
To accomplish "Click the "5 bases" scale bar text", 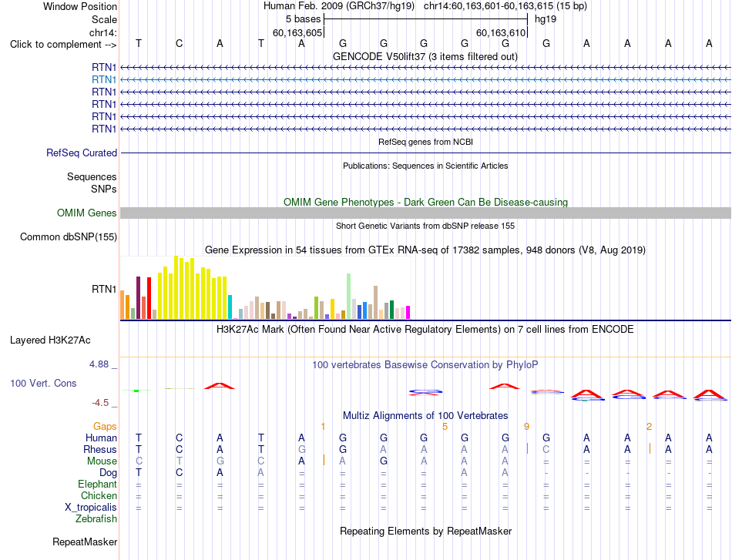I will [x=304, y=19].
